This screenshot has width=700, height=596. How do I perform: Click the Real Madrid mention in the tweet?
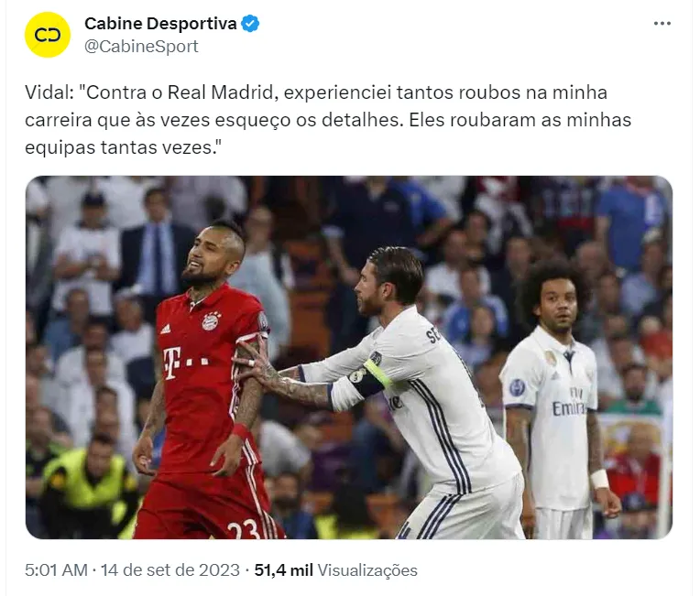point(220,92)
